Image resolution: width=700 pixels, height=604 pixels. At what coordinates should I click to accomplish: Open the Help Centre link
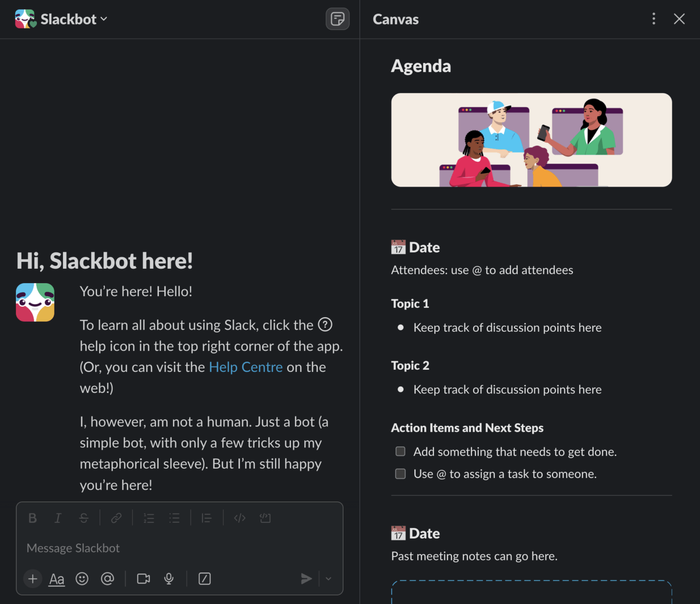point(245,367)
